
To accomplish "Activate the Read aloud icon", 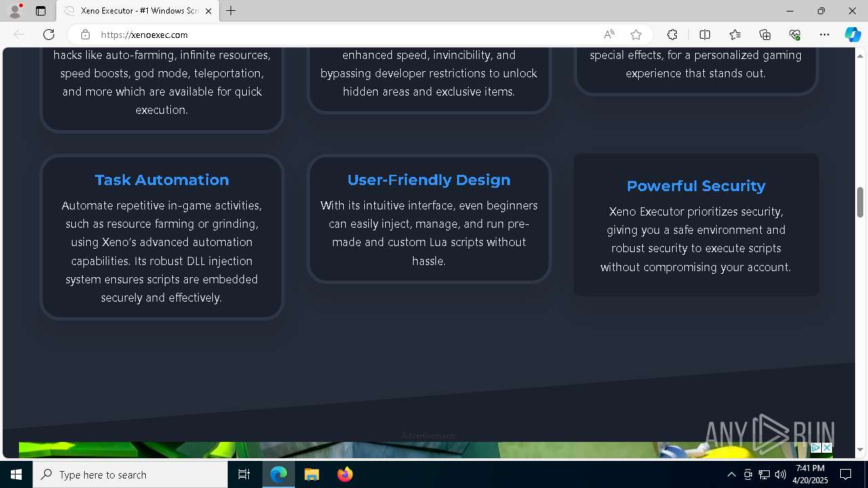I will [609, 35].
